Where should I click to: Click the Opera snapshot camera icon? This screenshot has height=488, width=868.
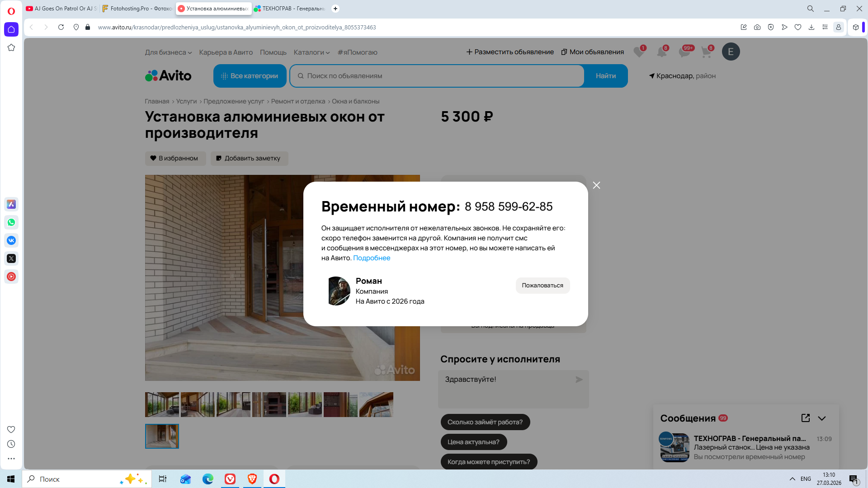tap(757, 27)
